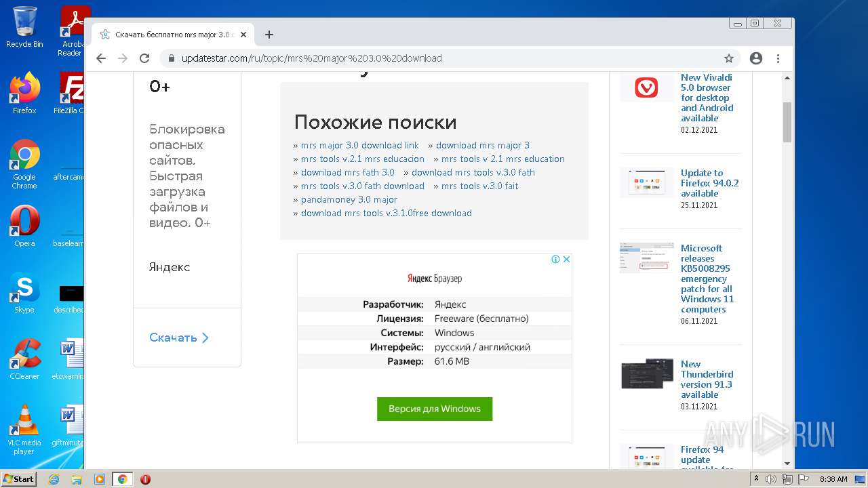Open 'download mrs tools v.3.1.0free download' link
Screen dimensions: 868x488
click(387, 213)
